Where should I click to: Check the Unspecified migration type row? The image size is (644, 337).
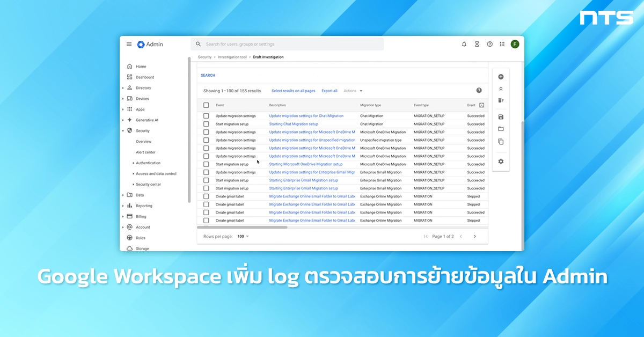point(206,140)
